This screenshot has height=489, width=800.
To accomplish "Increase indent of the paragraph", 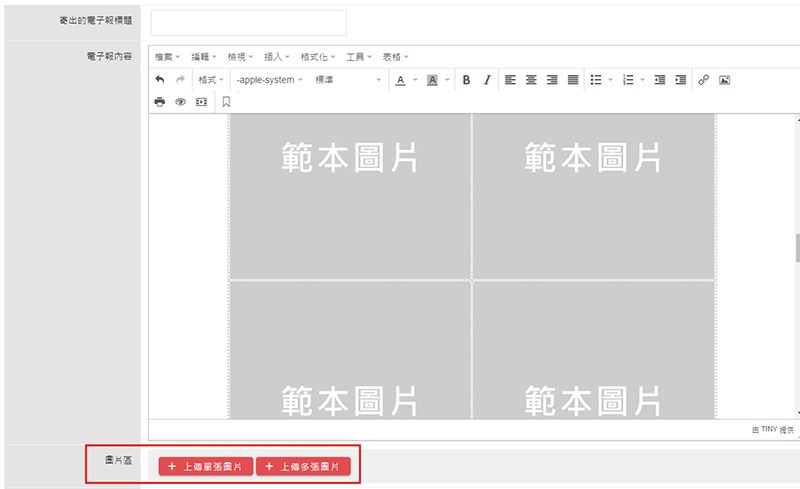I will tap(681, 80).
